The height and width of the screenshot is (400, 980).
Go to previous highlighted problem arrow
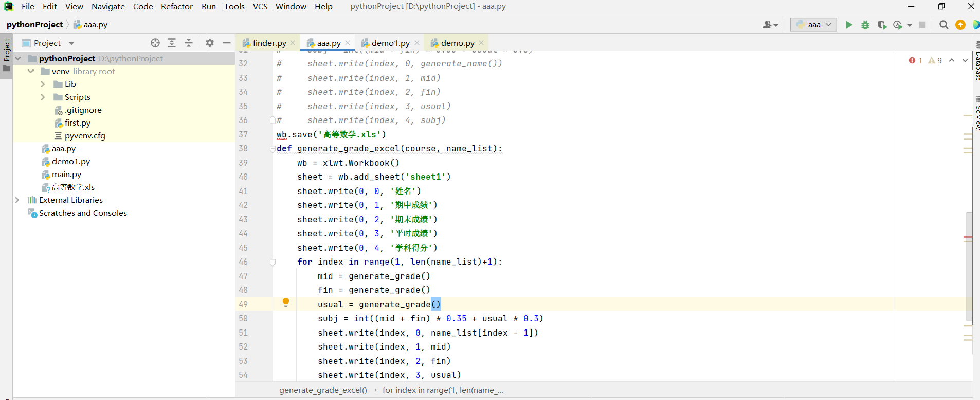[952, 60]
